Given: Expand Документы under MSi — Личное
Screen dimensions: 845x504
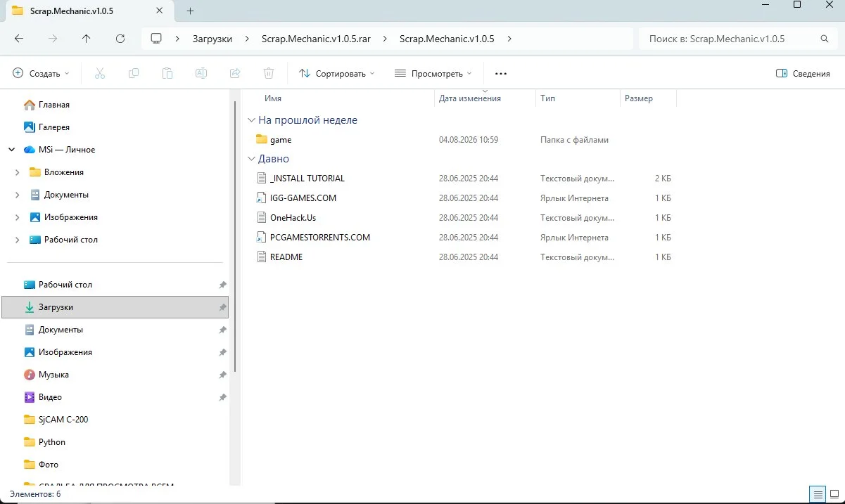Looking at the screenshot, I should 17,195.
